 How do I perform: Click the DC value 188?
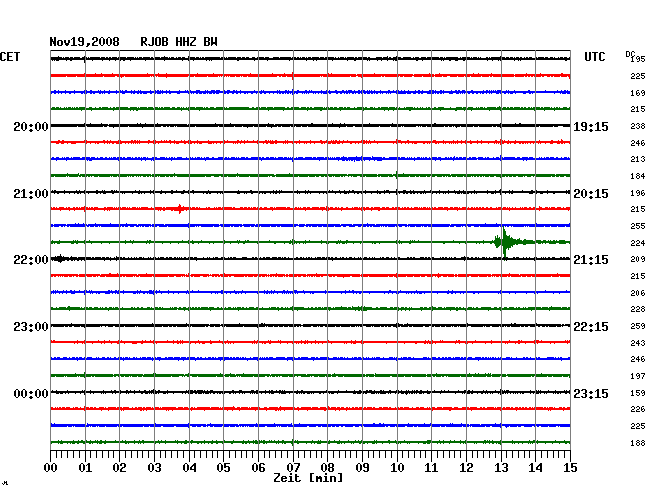pos(638,443)
